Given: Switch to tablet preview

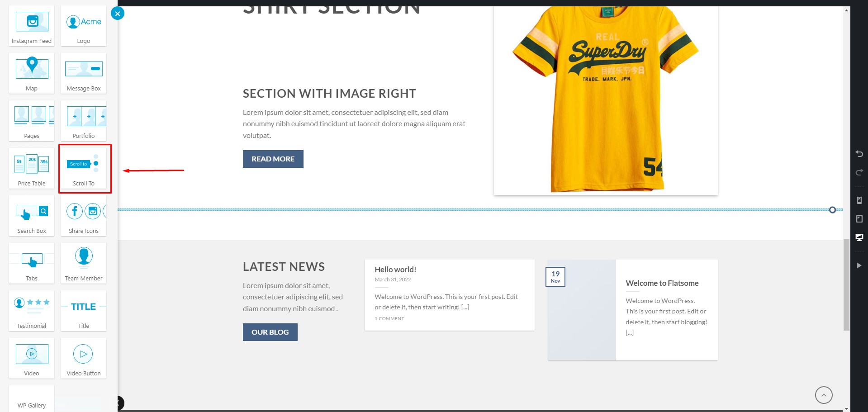Looking at the screenshot, I should [x=859, y=219].
